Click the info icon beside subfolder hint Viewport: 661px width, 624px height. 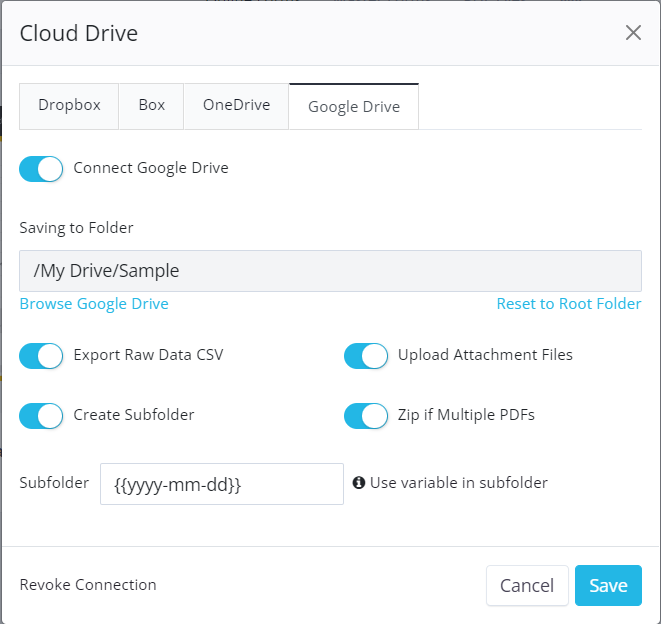(359, 483)
